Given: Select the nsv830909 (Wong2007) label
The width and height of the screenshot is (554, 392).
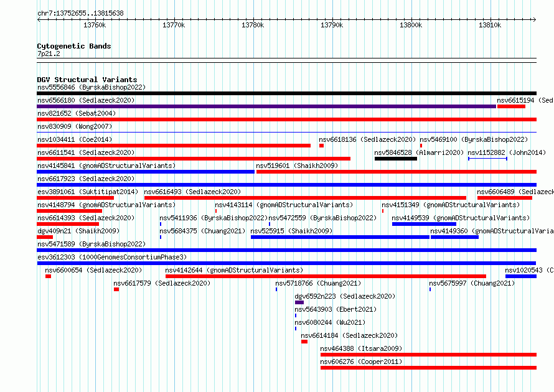Looking at the screenshot, I should (x=75, y=126).
